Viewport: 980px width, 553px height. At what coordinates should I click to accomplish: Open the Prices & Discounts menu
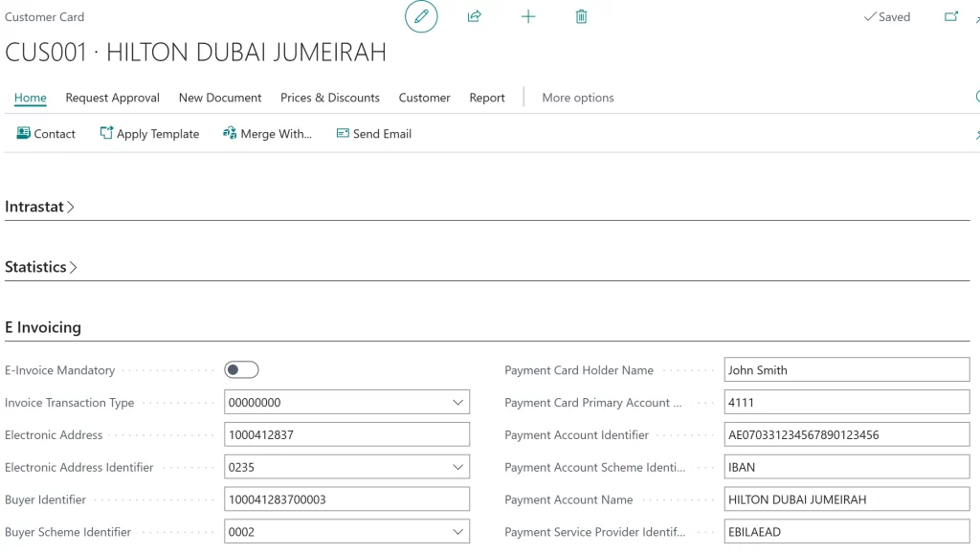tap(330, 98)
